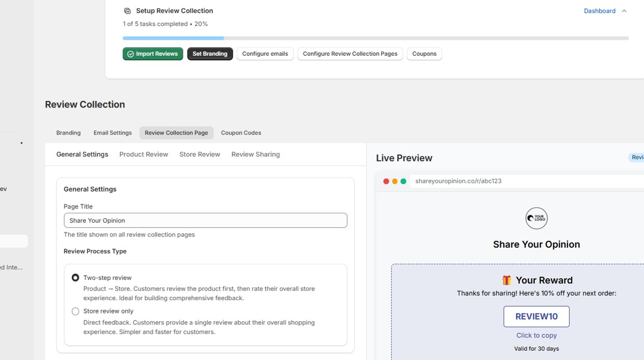The width and height of the screenshot is (644, 360).
Task: Switch to the Branding tab
Action: point(68,133)
